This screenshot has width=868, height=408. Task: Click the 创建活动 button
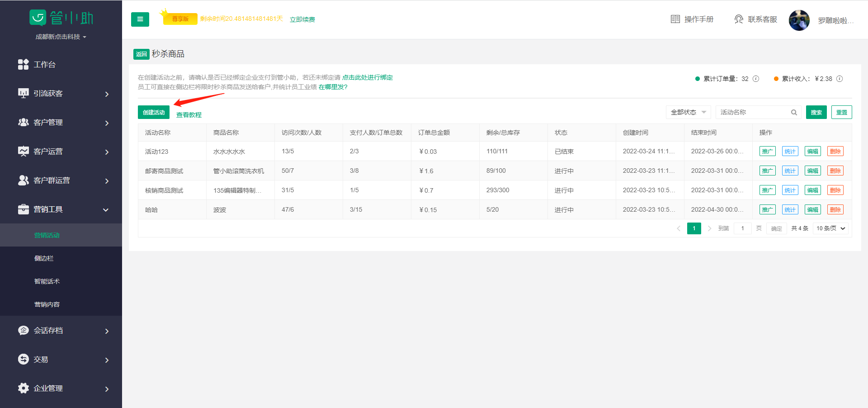pos(154,112)
